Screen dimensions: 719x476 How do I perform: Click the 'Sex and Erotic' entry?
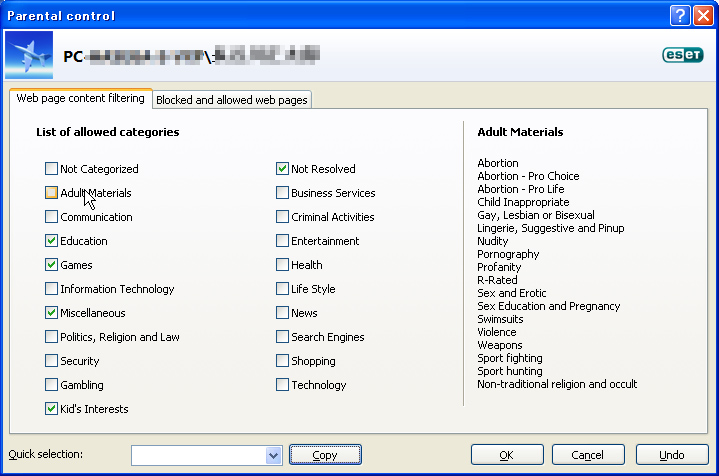coord(512,293)
